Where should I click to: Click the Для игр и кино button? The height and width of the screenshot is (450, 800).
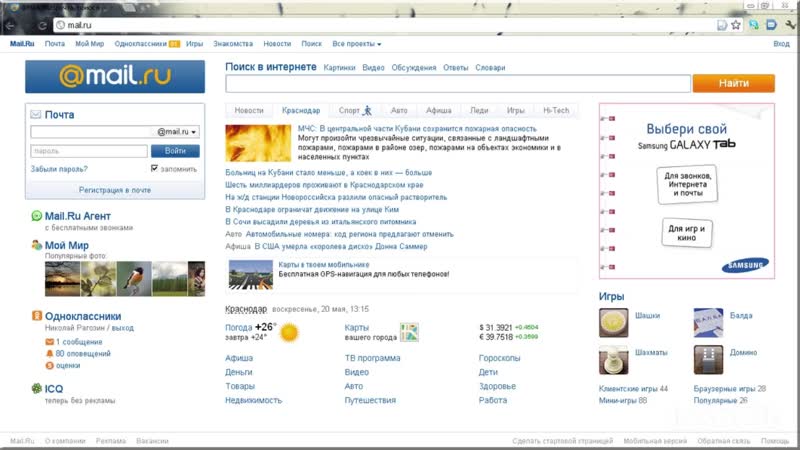687,233
